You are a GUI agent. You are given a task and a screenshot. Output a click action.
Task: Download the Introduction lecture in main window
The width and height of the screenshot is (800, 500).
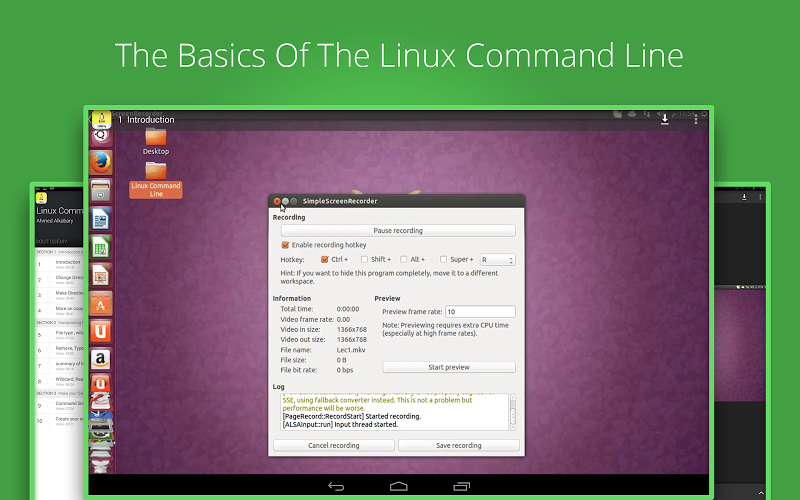click(664, 119)
